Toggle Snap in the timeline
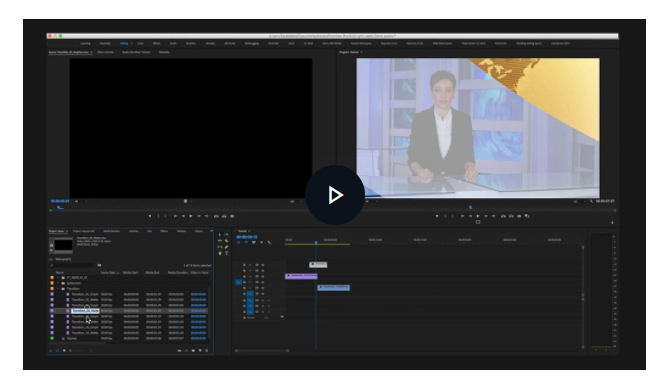The height and width of the screenshot is (384, 664). (x=246, y=243)
